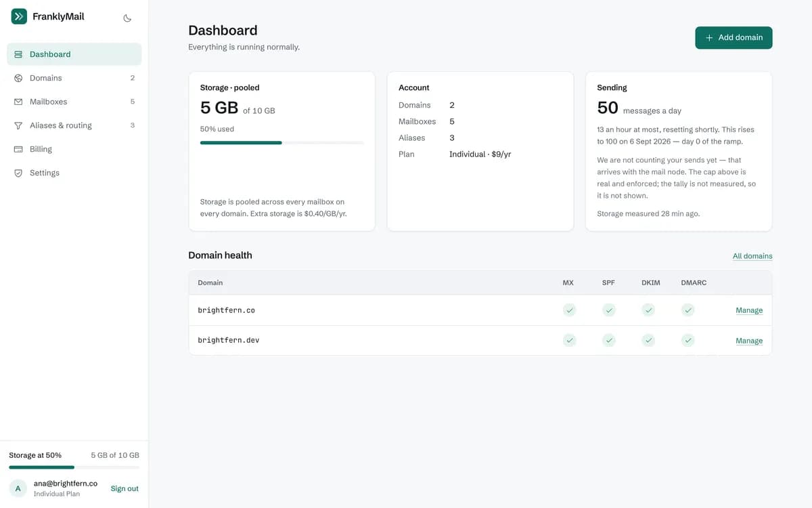Click brightfern.dev DMARC check icon
This screenshot has height=508, width=812.
[688, 340]
